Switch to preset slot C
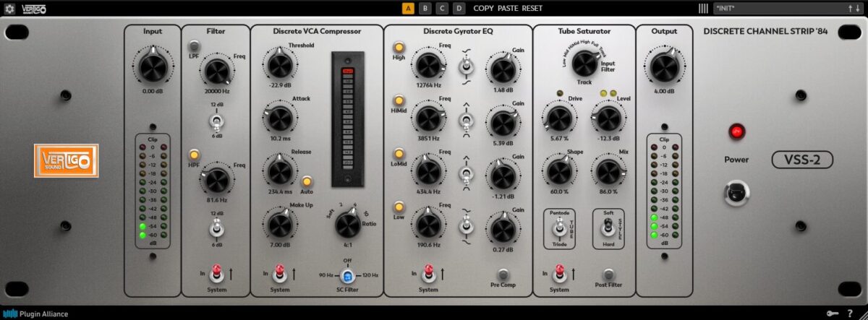 tap(442, 9)
